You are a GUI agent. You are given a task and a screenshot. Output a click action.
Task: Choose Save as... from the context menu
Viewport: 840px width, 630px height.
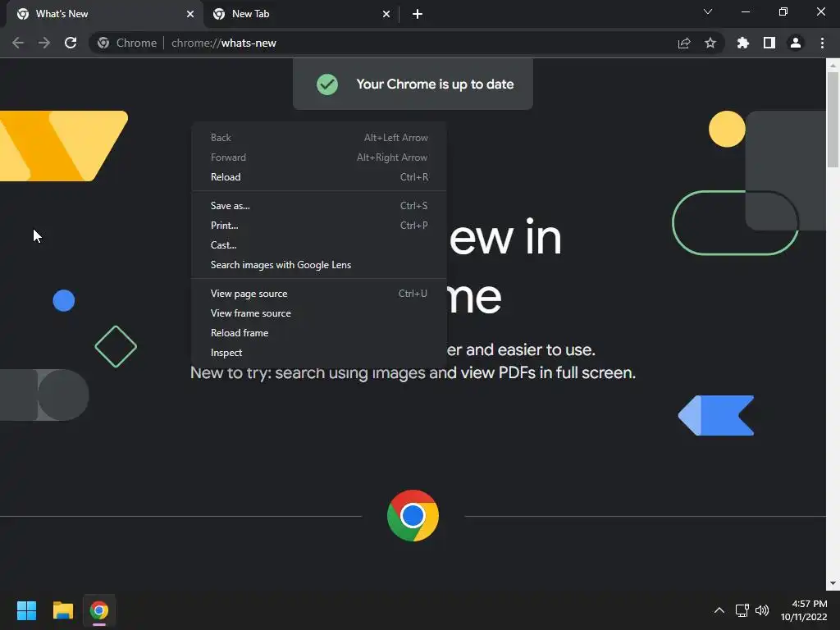319,206
